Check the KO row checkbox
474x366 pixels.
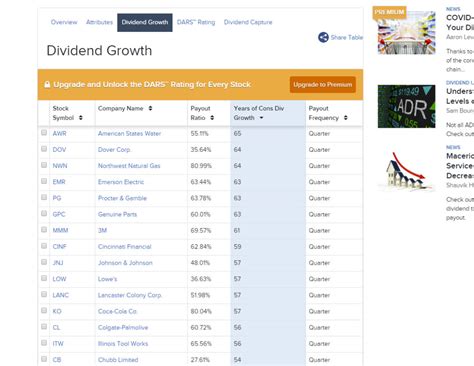pyautogui.click(x=44, y=310)
